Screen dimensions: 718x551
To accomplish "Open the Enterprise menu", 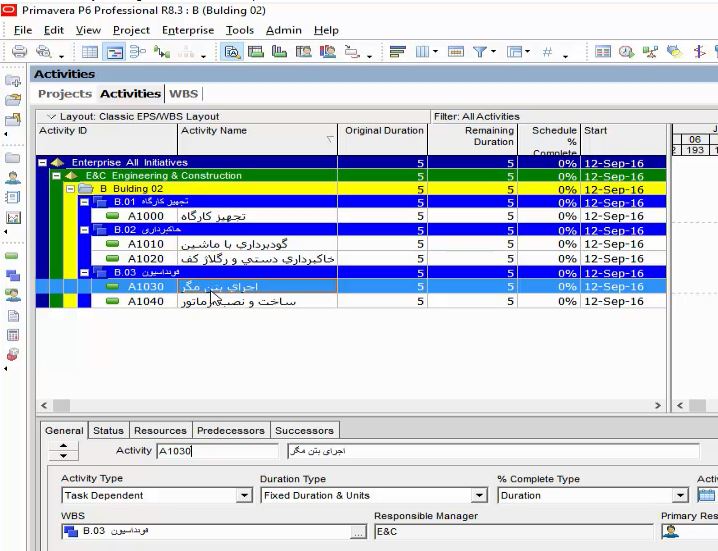I will point(188,30).
